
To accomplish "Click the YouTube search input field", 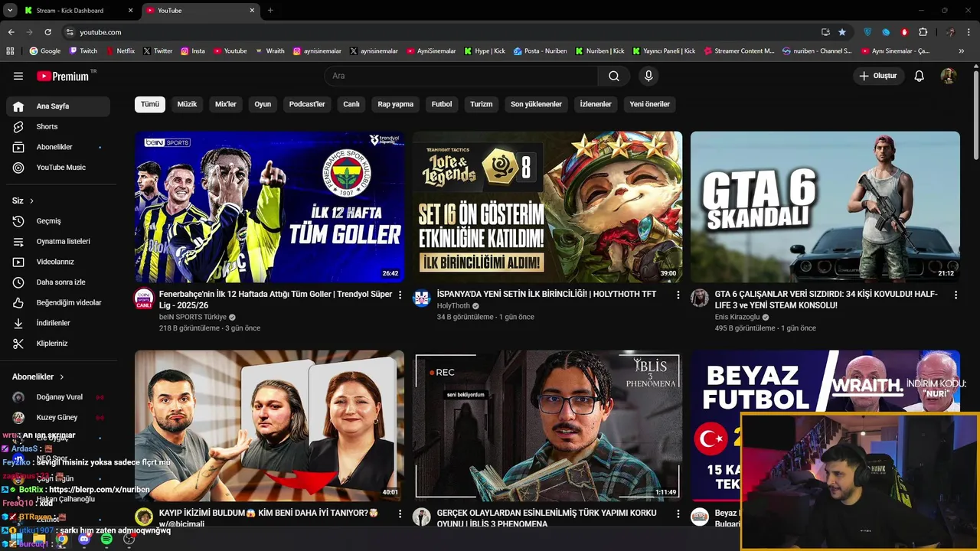I will click(x=462, y=76).
